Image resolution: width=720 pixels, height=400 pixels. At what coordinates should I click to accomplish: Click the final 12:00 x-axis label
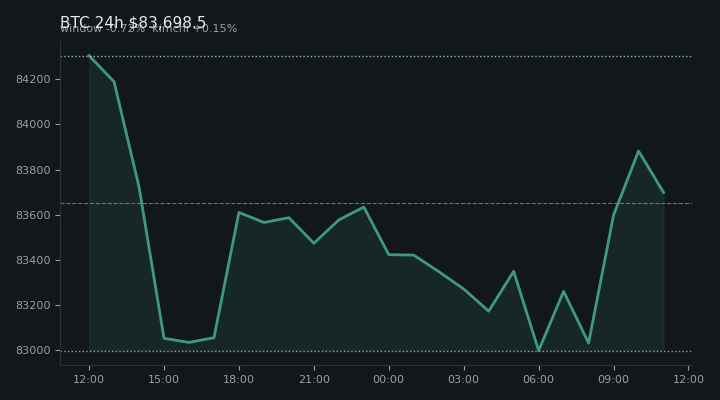[x=688, y=379]
